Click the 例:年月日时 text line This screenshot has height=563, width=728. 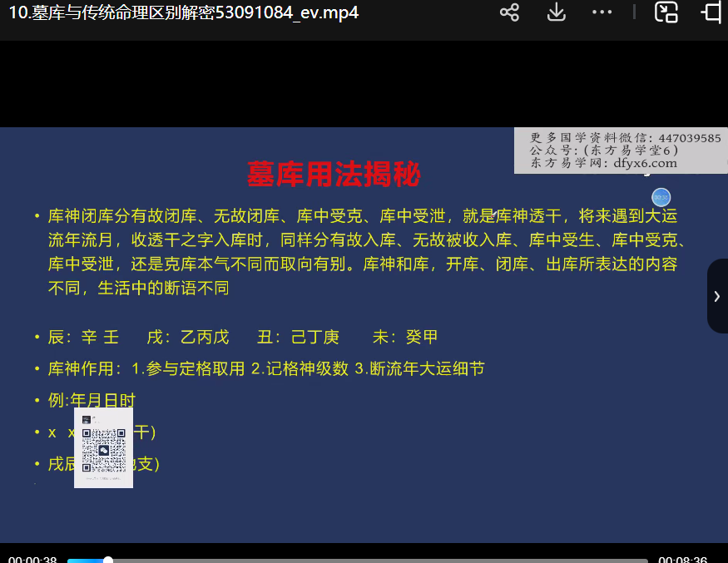[92, 400]
